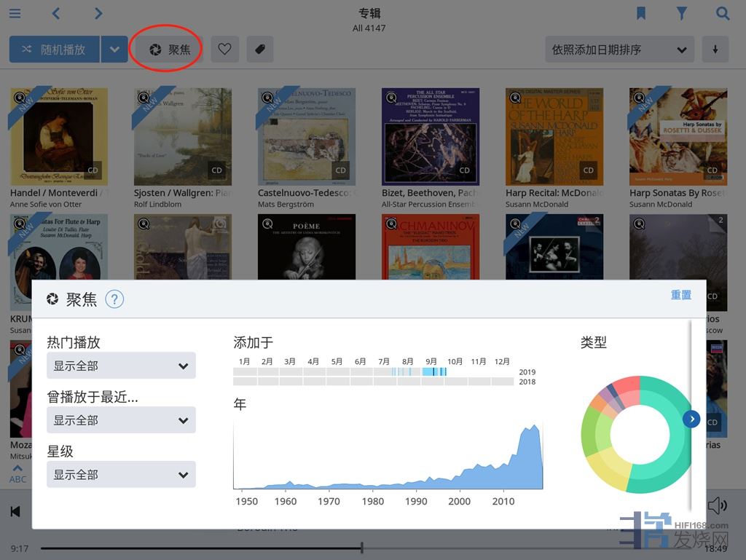Open the focus help question mark
The height and width of the screenshot is (560, 746).
pos(114,299)
